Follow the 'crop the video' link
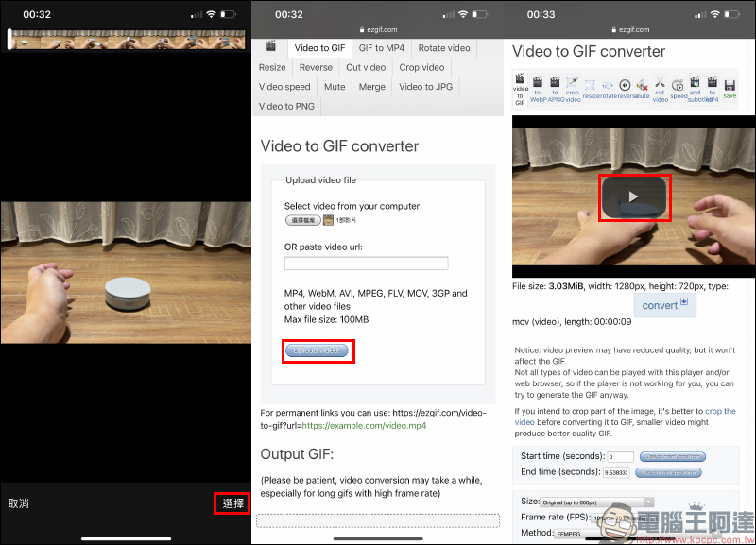 tap(720, 411)
